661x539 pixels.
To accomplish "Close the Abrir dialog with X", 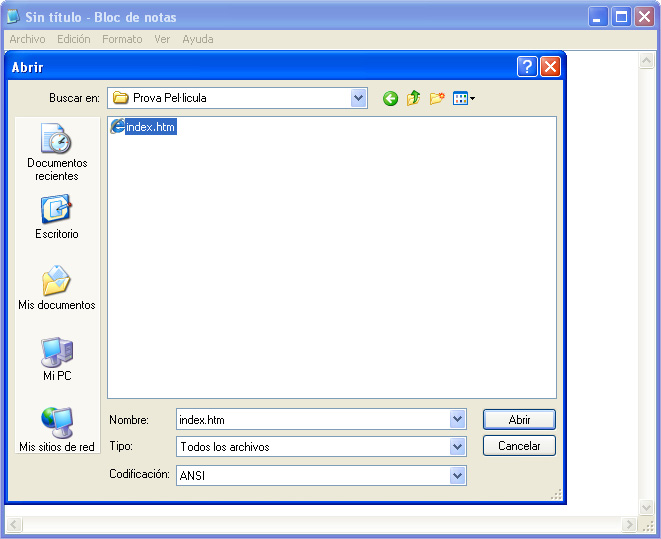I will pos(550,67).
